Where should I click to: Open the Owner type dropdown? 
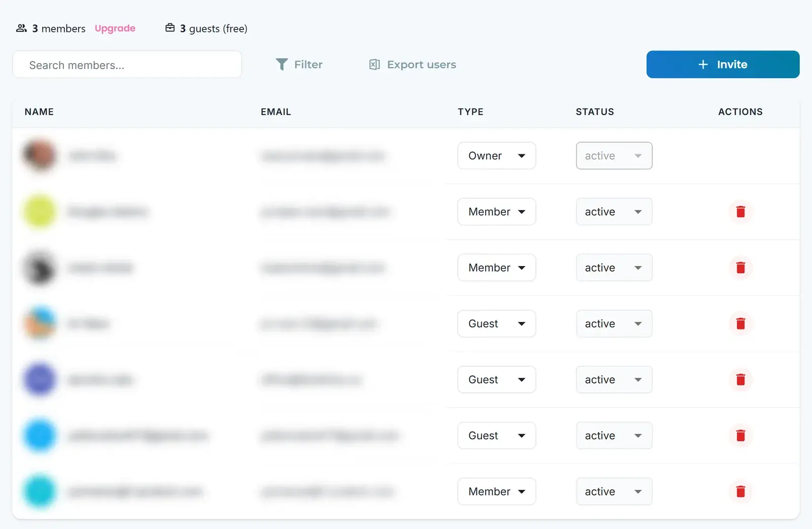[496, 156]
